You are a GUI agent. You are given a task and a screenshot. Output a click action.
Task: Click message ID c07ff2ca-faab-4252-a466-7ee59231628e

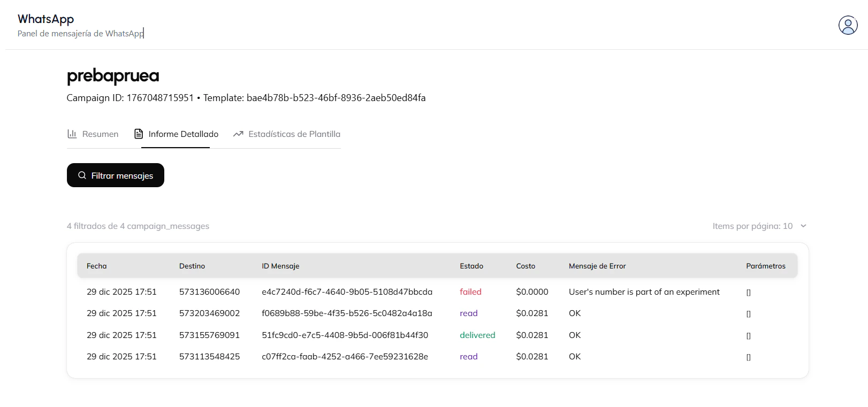coord(345,357)
